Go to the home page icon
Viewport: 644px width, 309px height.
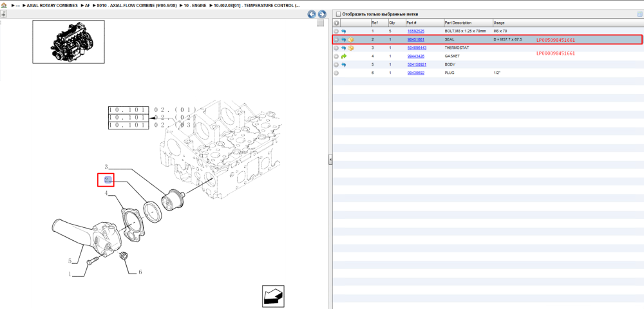pos(3,6)
